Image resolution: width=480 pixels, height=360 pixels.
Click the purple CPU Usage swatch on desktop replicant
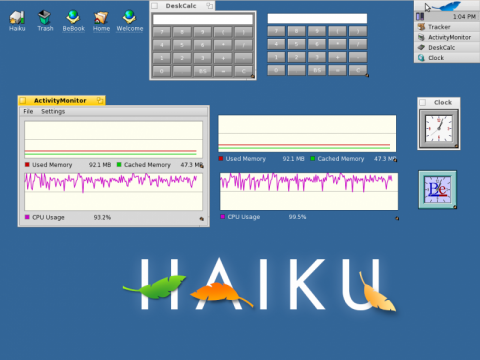click(223, 217)
